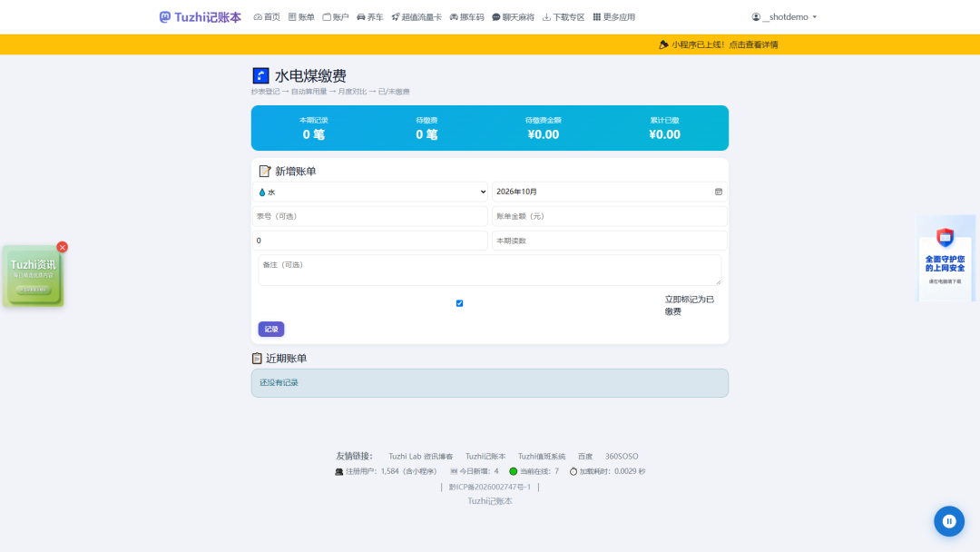The width and height of the screenshot is (980, 552).
Task: Open the 360SOSO footer link
Action: click(x=622, y=457)
